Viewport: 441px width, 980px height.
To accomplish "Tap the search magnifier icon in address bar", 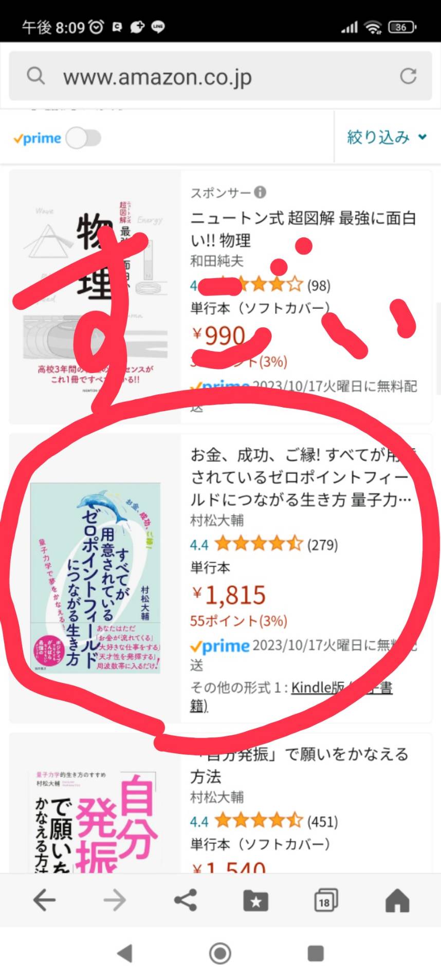I will coord(35,76).
